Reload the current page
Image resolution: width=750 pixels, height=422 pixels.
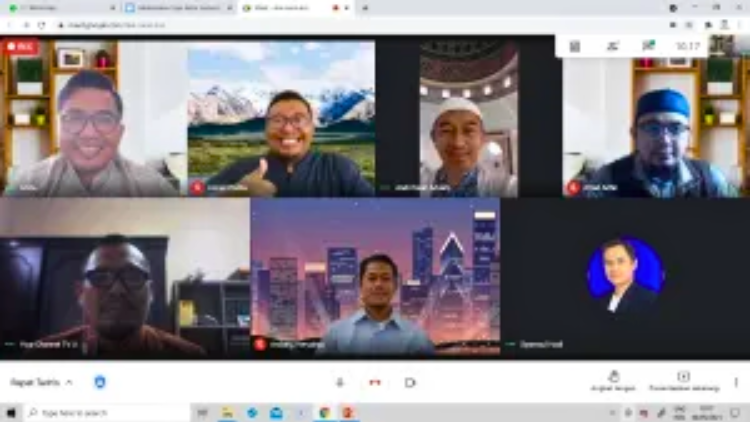pos(42,25)
